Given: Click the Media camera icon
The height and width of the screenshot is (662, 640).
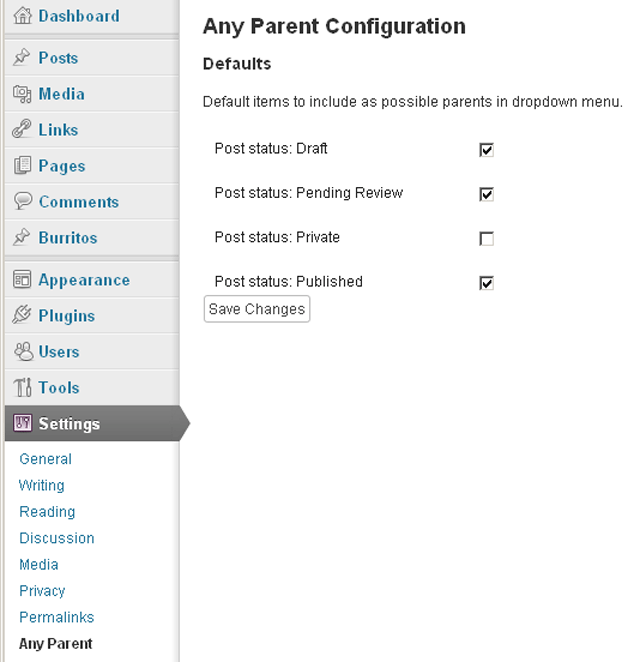Looking at the screenshot, I should (x=22, y=94).
